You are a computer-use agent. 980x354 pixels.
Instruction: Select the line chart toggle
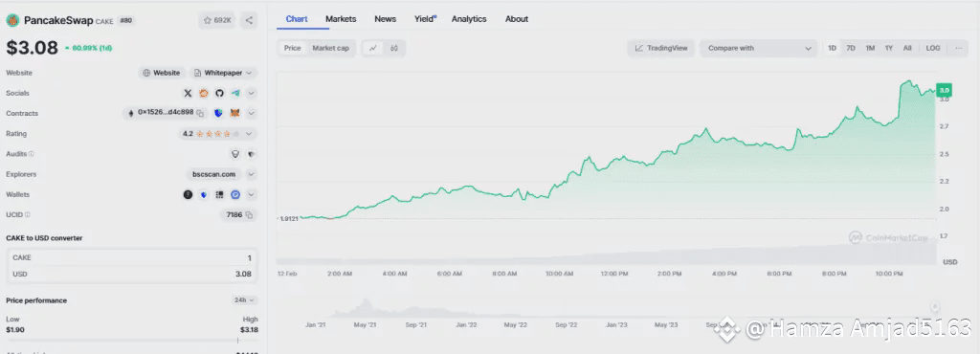click(373, 48)
